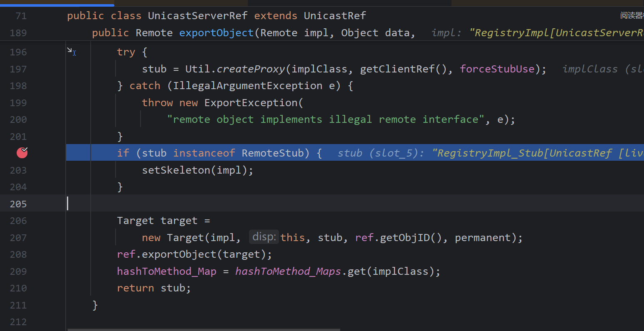Click the Target type declaration on line 206
Image resolution: width=644 pixels, height=331 pixels.
[136, 221]
